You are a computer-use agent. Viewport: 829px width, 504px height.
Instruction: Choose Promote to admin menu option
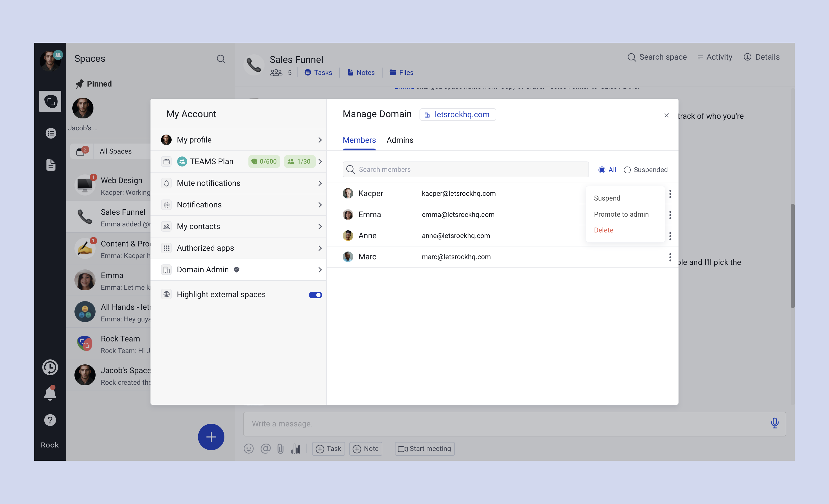pos(621,214)
